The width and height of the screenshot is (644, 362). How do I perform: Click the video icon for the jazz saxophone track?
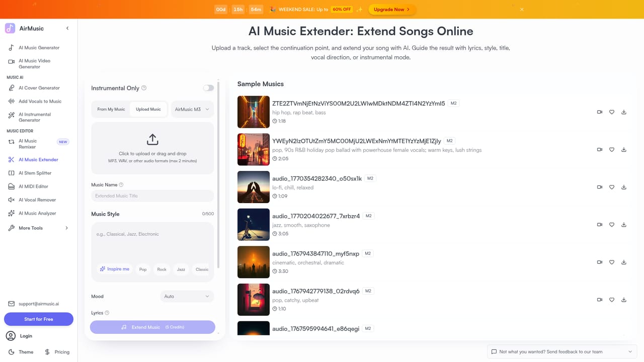(x=600, y=225)
